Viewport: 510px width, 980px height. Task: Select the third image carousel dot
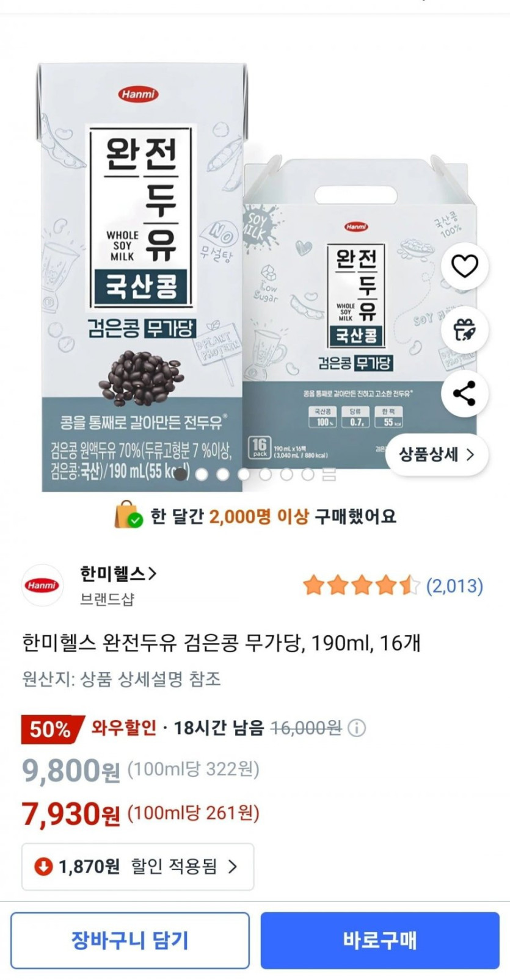click(x=223, y=474)
